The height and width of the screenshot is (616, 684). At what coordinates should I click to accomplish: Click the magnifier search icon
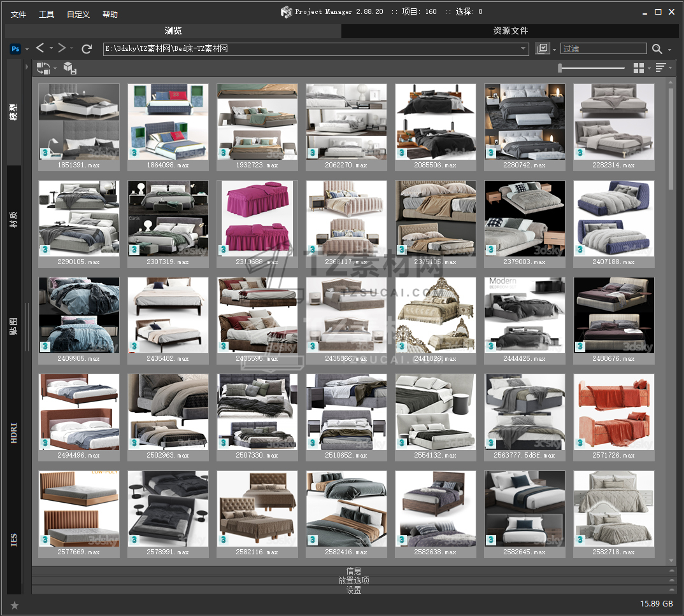coord(657,49)
